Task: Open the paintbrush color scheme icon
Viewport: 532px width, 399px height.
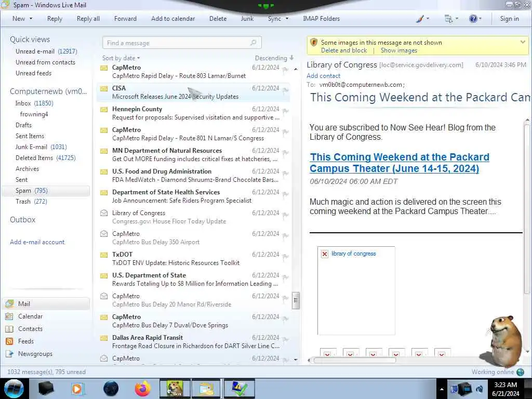Action: 420,19
